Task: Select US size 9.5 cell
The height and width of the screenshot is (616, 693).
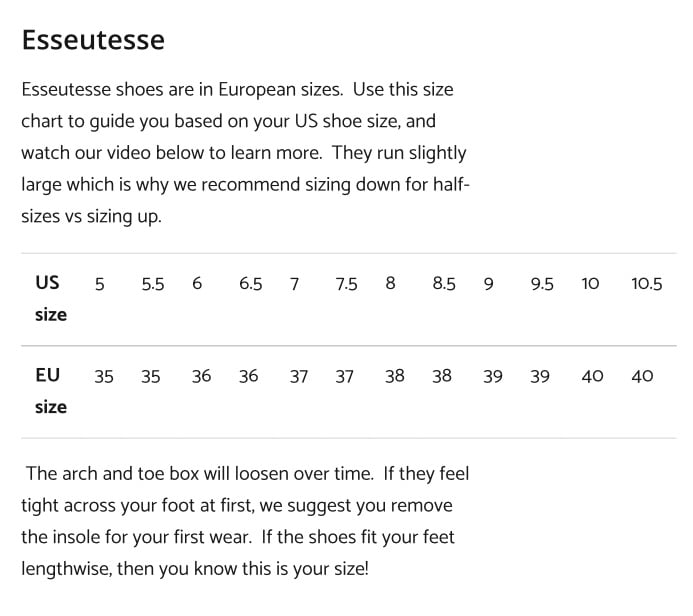Action: pyautogui.click(x=542, y=284)
